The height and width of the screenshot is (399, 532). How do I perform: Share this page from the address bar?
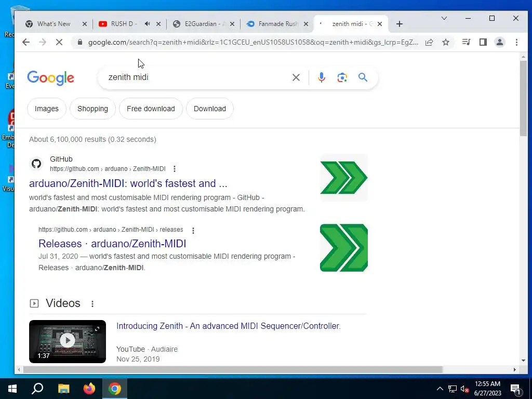point(429,42)
